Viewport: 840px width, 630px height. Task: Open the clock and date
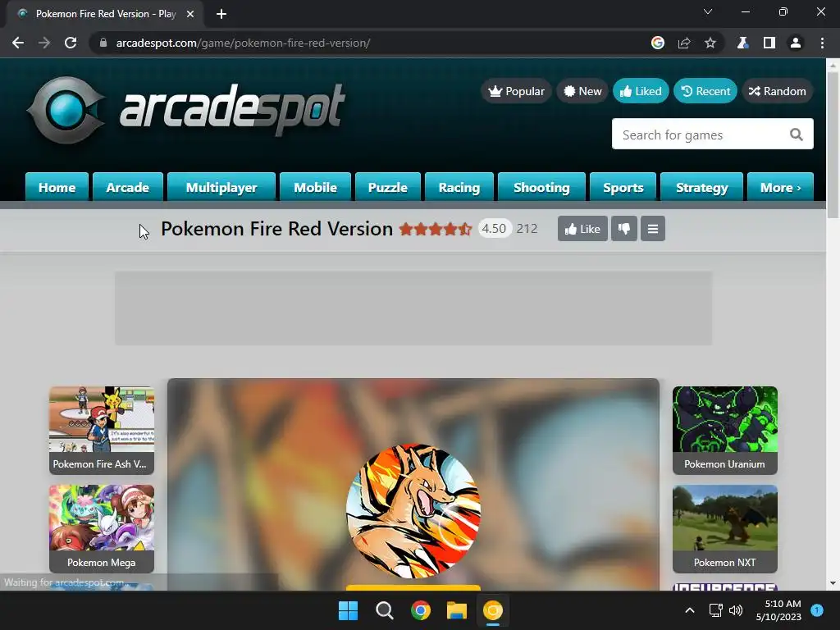[779, 610]
